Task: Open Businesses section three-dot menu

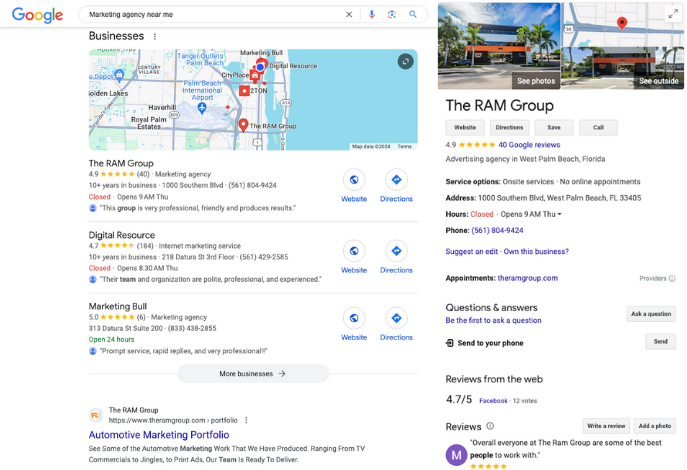Action: (x=154, y=37)
